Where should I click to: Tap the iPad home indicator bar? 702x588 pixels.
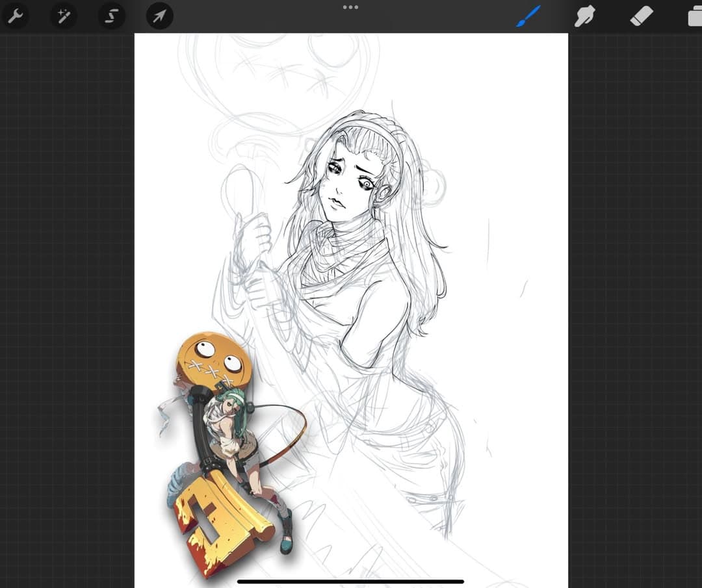click(350, 582)
